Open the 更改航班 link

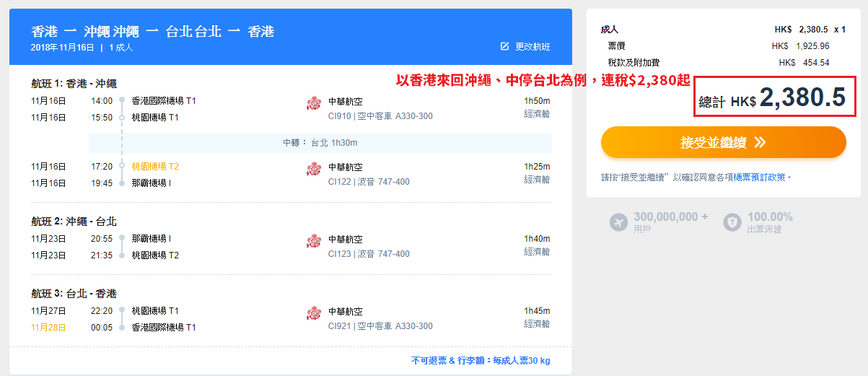pyautogui.click(x=532, y=46)
